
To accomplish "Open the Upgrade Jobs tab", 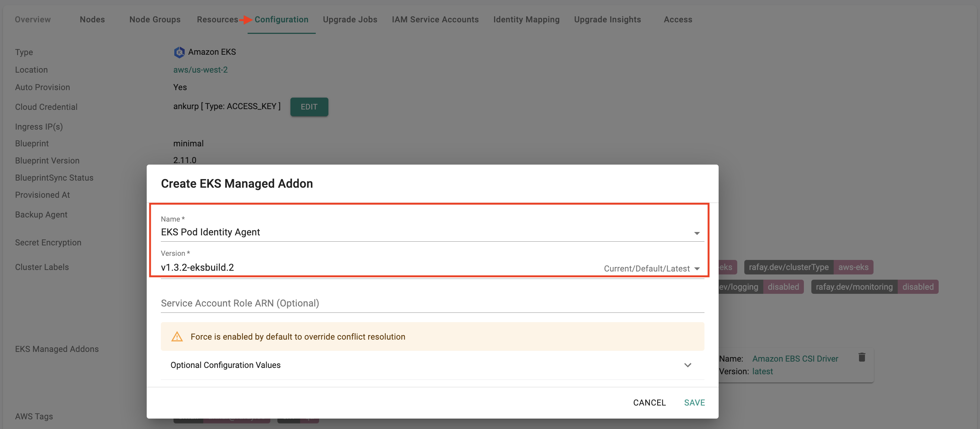I will click(x=350, y=19).
